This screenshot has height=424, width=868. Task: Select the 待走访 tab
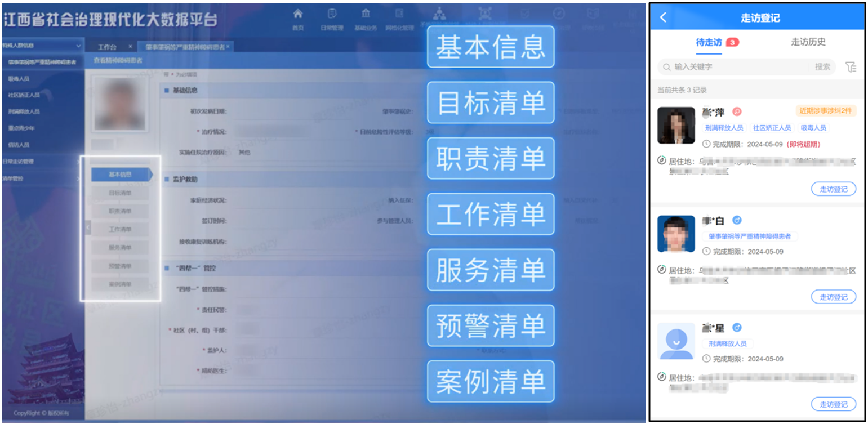pos(709,42)
